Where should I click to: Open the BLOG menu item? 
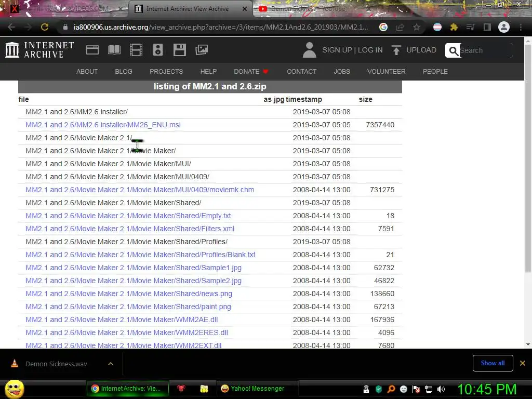[124, 72]
